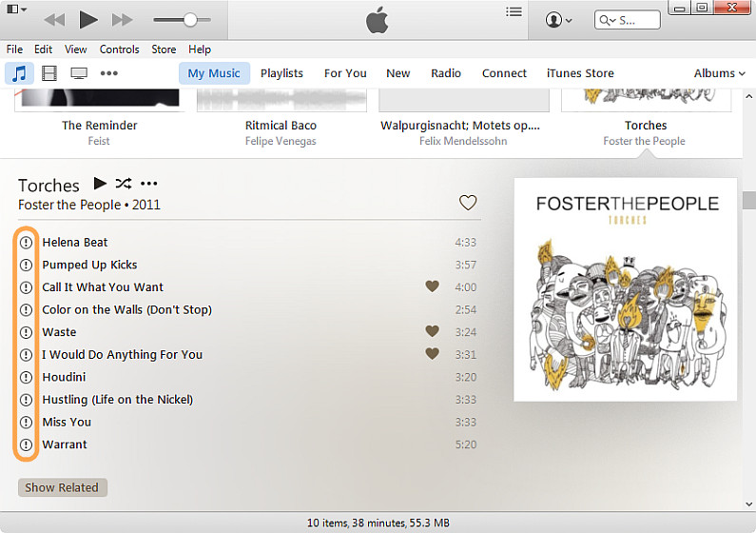Select The Reminder album by Feist
Viewport: 756px width, 533px height.
coord(99,126)
